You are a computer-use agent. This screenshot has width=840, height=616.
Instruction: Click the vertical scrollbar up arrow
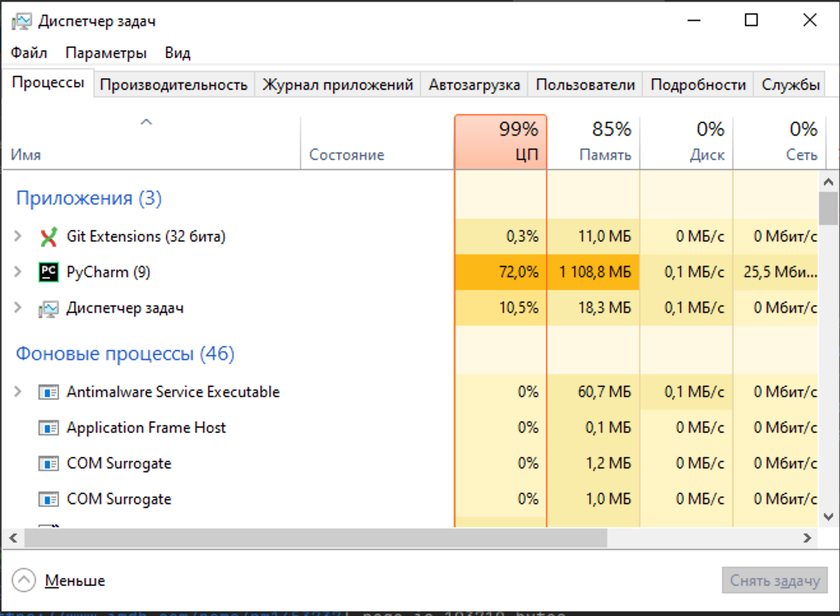(829, 182)
